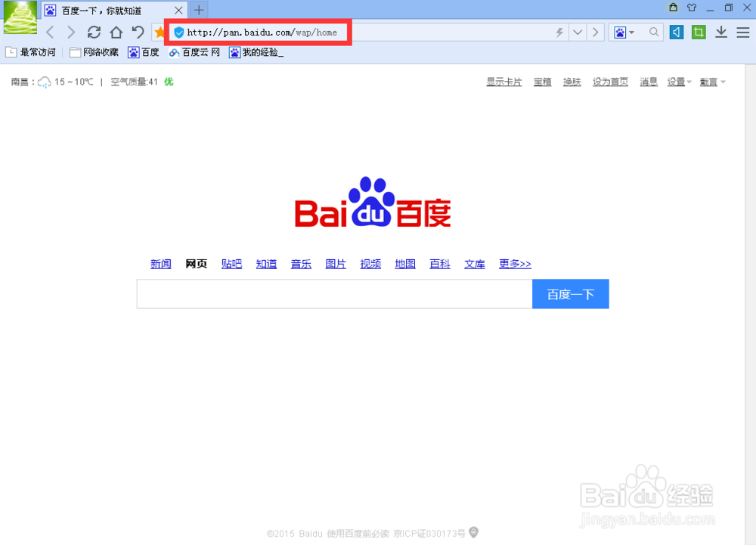The width and height of the screenshot is (756, 545).
Task: Click the 换肤 link
Action: (x=572, y=82)
